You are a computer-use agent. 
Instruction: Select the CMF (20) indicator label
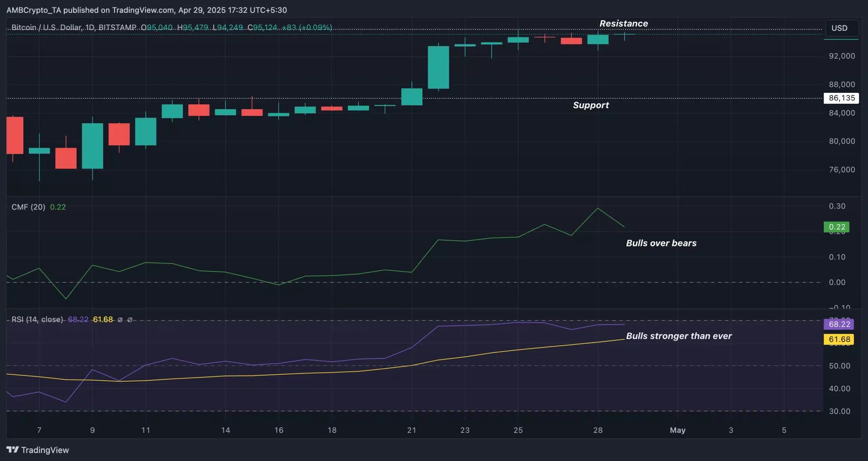pyautogui.click(x=29, y=207)
